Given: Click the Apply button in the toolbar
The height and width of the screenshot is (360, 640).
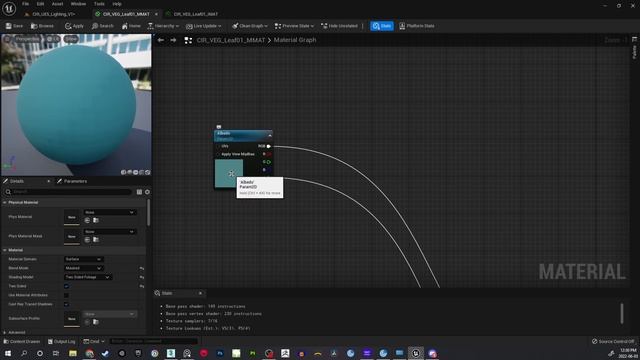Looking at the screenshot, I should (74, 26).
